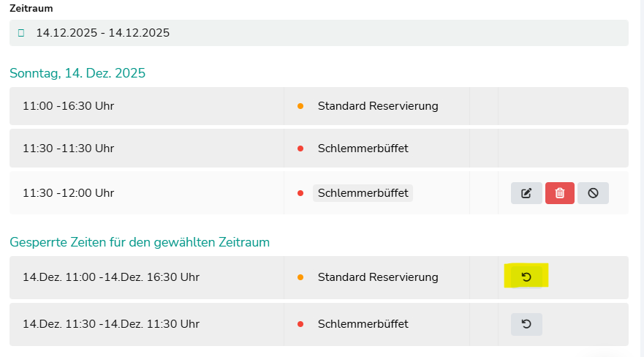Click the orange dot beside 11:00 -16:30 Standard Reservierung

click(300, 106)
